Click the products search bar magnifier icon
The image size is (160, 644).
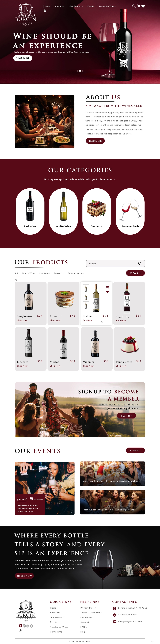[140, 264]
